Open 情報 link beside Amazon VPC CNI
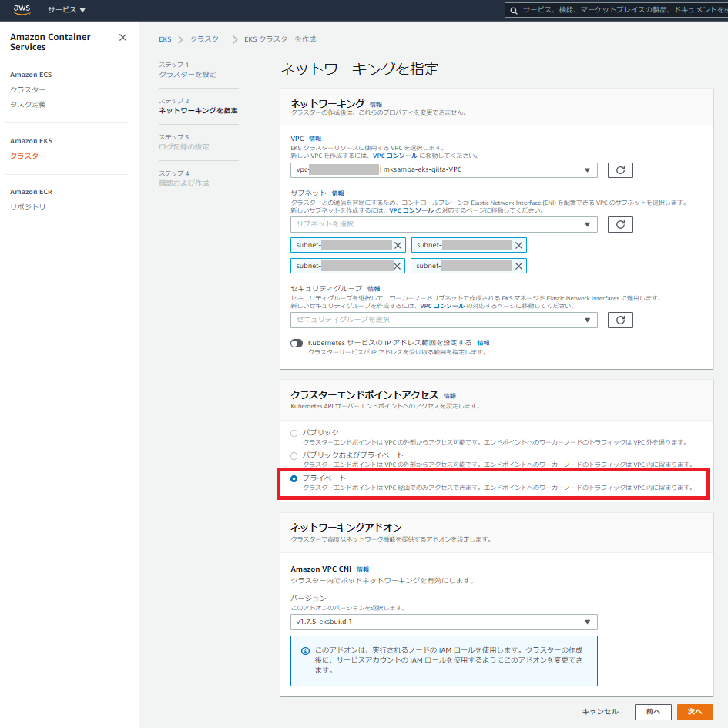Image resolution: width=728 pixels, height=728 pixels. (x=363, y=569)
